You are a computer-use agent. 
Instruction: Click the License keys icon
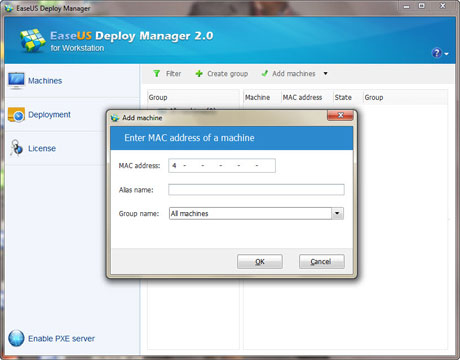tap(16, 148)
